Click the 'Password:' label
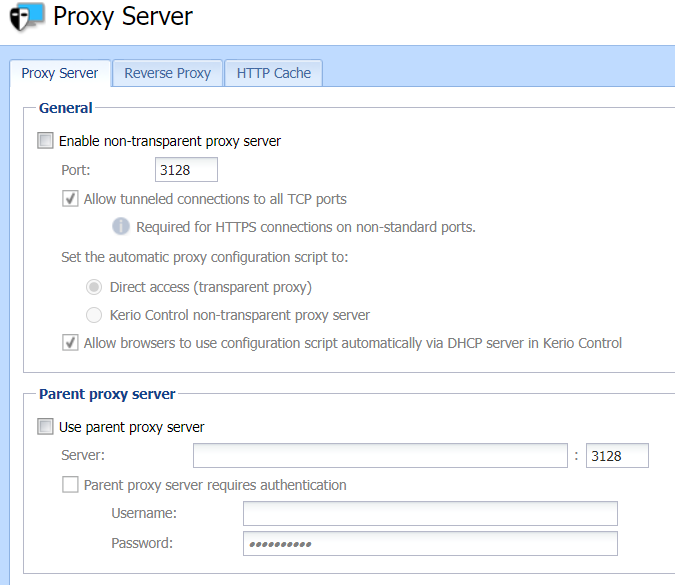The width and height of the screenshot is (675, 585). (142, 543)
